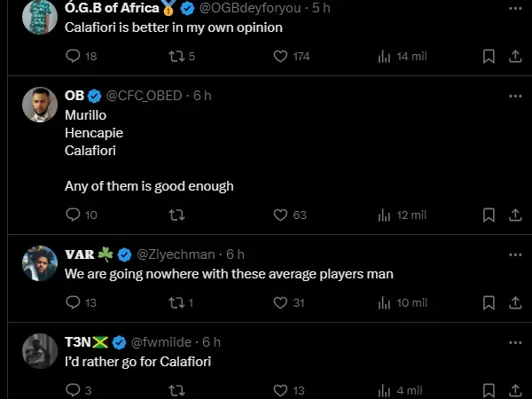Viewport: 532px width, 399px height.
Task: Share Ó.G.B of Africa's tweet
Action: (x=515, y=56)
